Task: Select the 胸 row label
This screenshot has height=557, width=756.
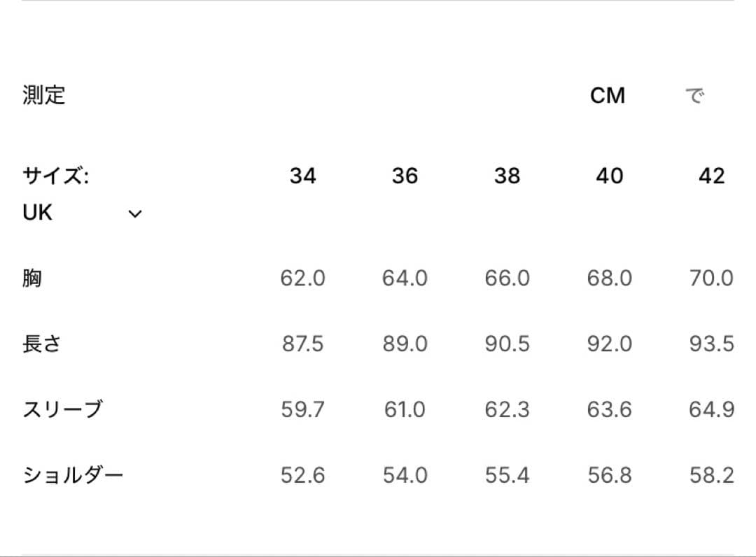Action: click(32, 278)
